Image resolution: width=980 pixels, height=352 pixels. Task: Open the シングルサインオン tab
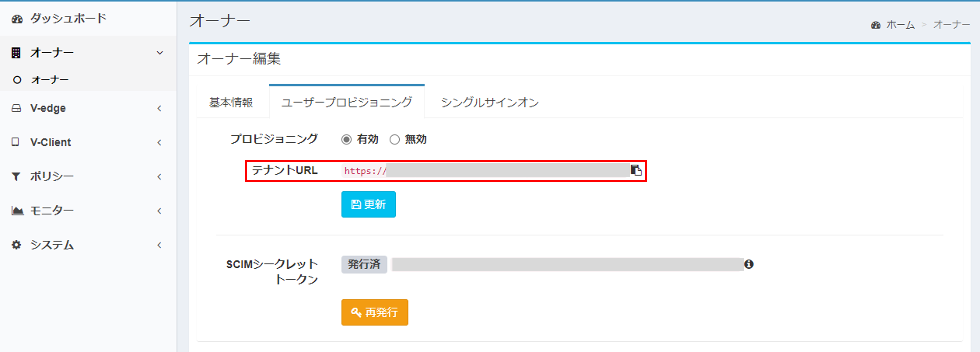pos(490,102)
